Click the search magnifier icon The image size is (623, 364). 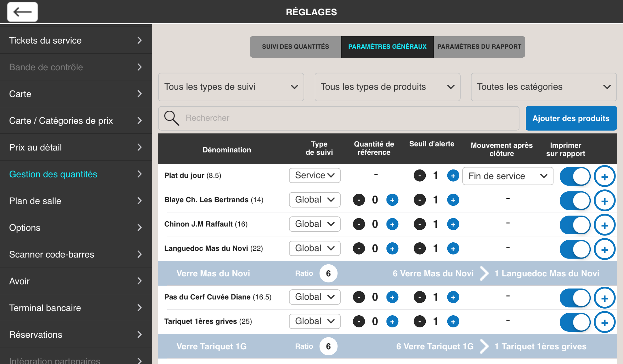(172, 118)
